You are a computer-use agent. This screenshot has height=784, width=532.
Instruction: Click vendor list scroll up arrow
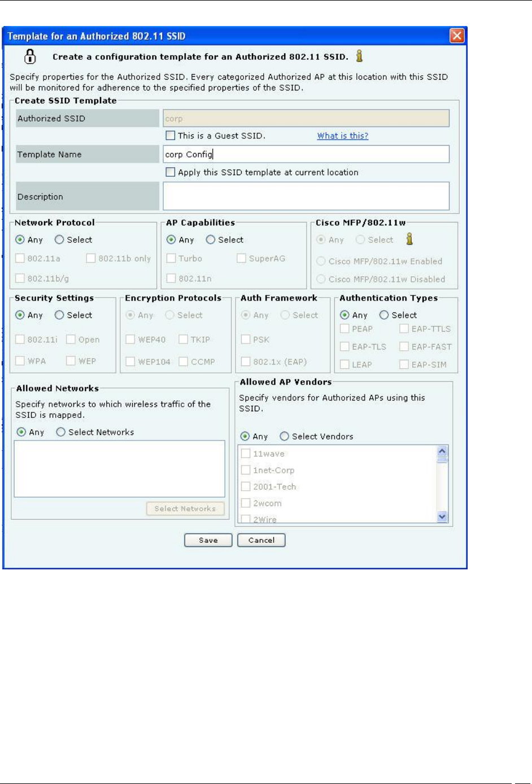(442, 451)
